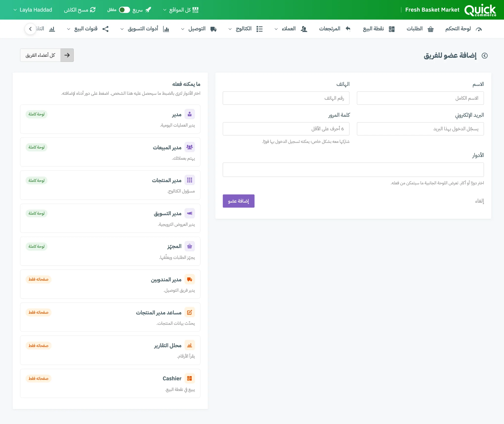Expand the sales channels menu chevron
The height and width of the screenshot is (424, 504).
pos(68,29)
